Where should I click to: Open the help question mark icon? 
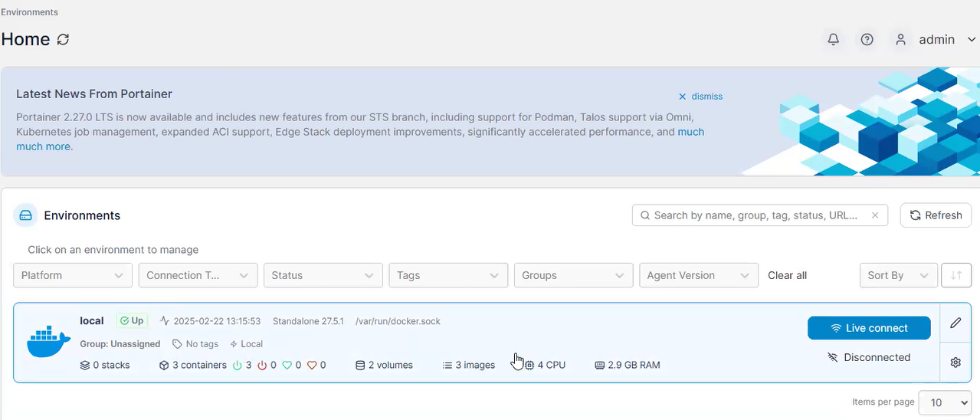click(x=867, y=39)
